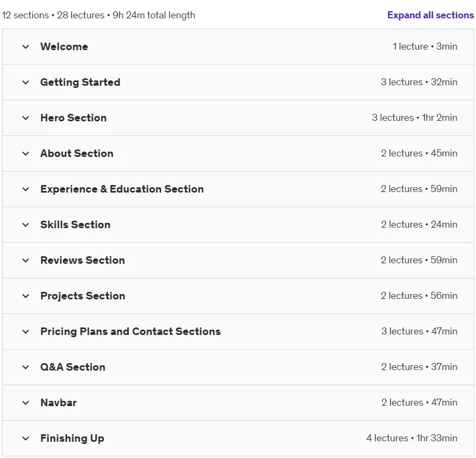Expand the Navbar chevron arrow

26,403
